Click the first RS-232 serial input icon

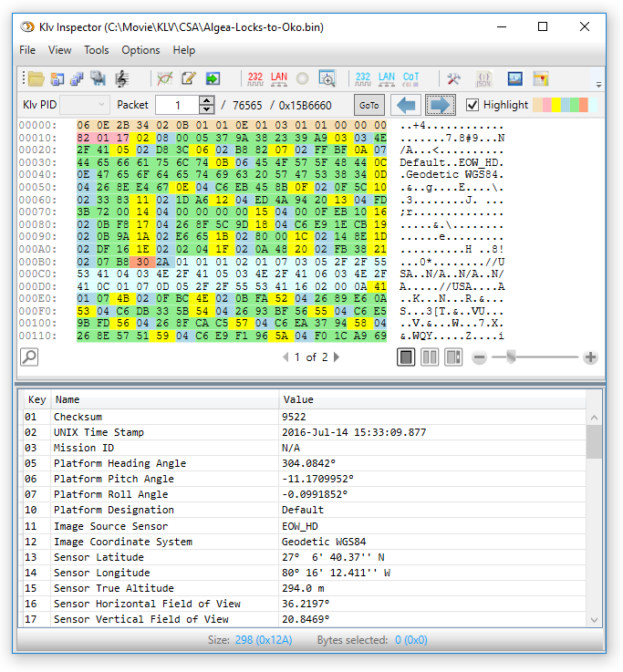pos(255,79)
